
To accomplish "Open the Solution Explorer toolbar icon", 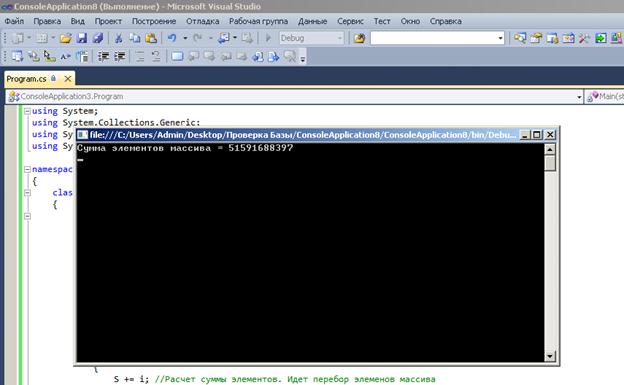I will point(520,38).
